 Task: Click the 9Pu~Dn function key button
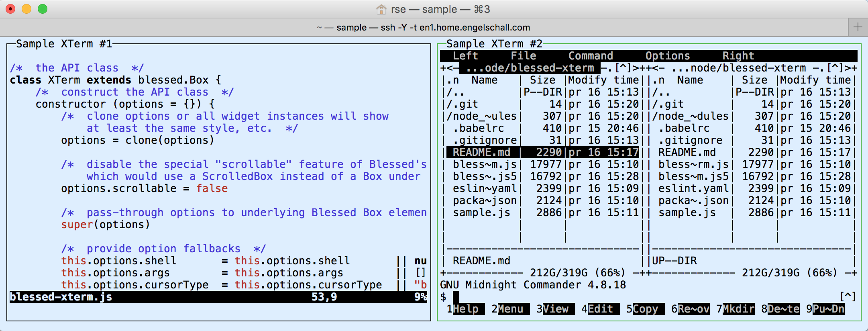[x=825, y=309]
